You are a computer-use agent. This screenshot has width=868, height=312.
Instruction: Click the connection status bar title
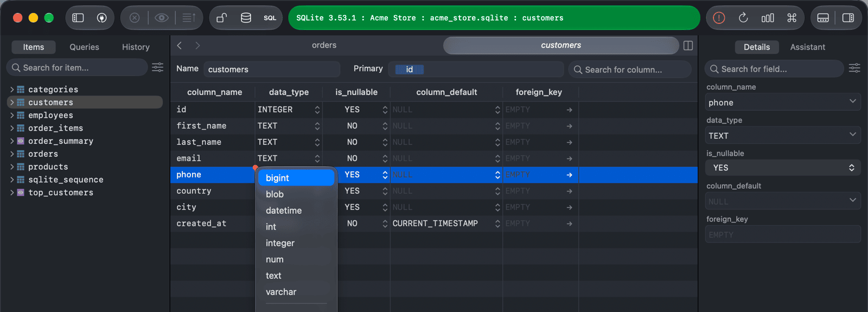pyautogui.click(x=494, y=18)
